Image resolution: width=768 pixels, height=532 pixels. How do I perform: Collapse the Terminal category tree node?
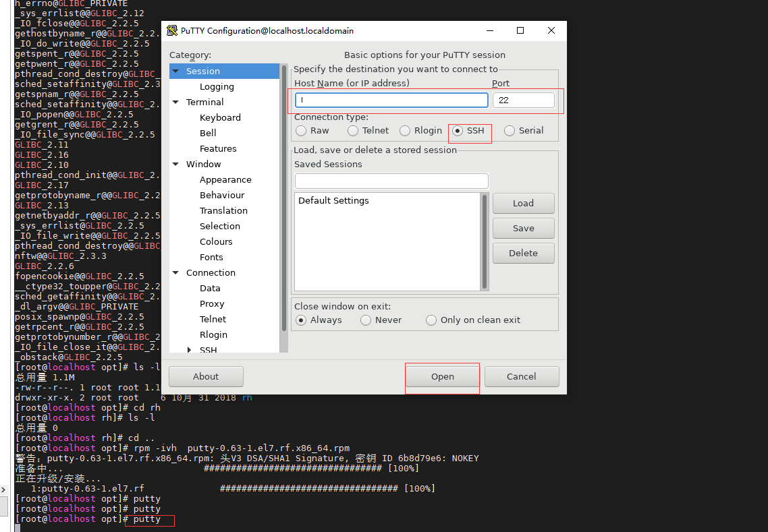click(176, 102)
